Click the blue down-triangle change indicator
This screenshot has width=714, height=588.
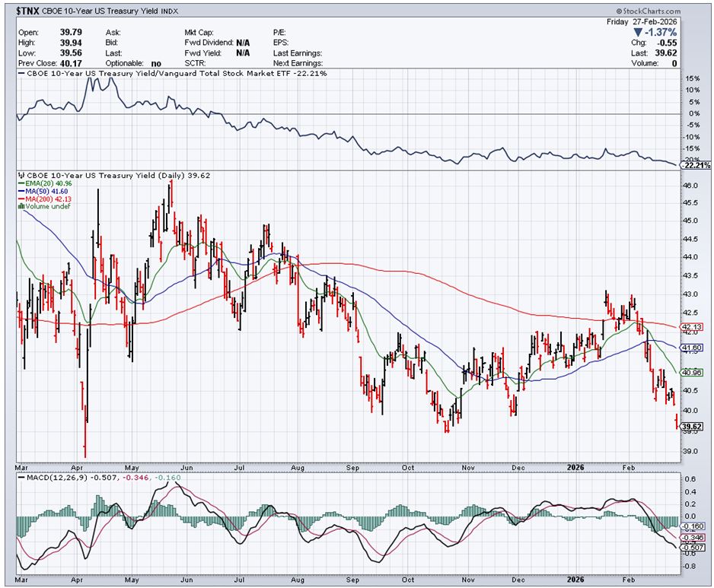click(638, 32)
